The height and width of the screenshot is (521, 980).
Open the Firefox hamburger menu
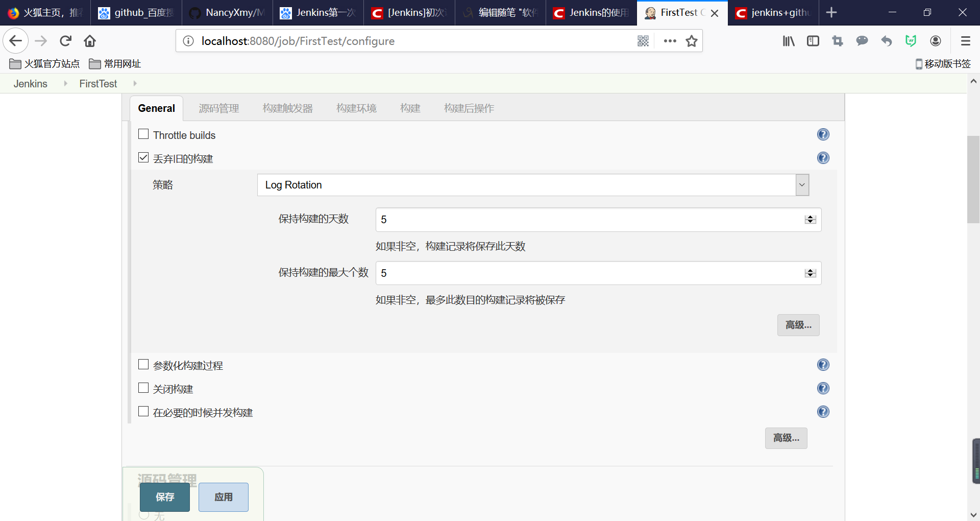965,41
